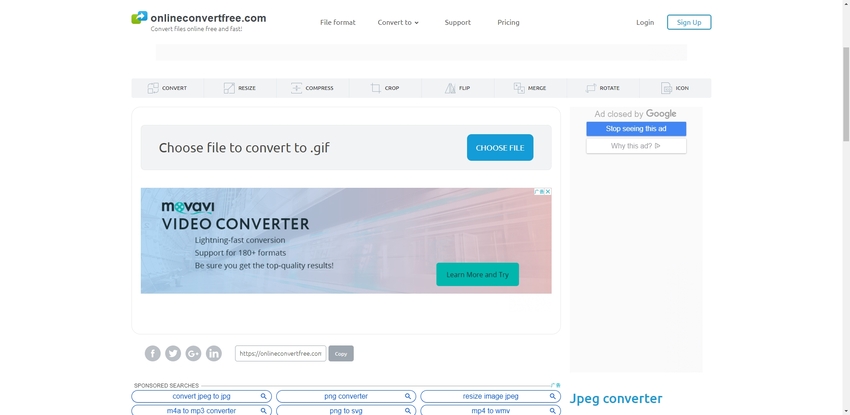Click search icon on 'convert jpeg to jpg'
Image resolution: width=850 pixels, height=415 pixels.
[263, 397]
